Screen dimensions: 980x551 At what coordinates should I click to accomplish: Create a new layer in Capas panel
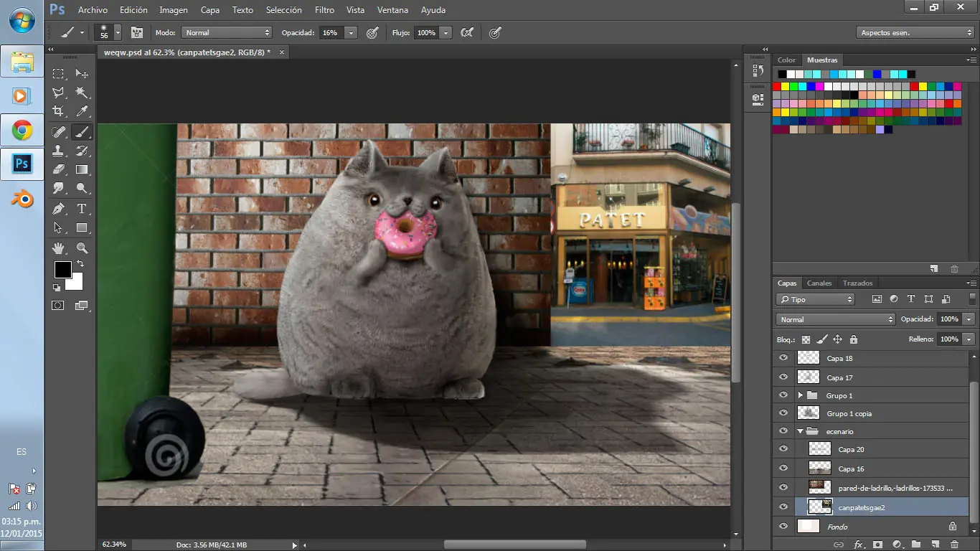click(x=936, y=545)
